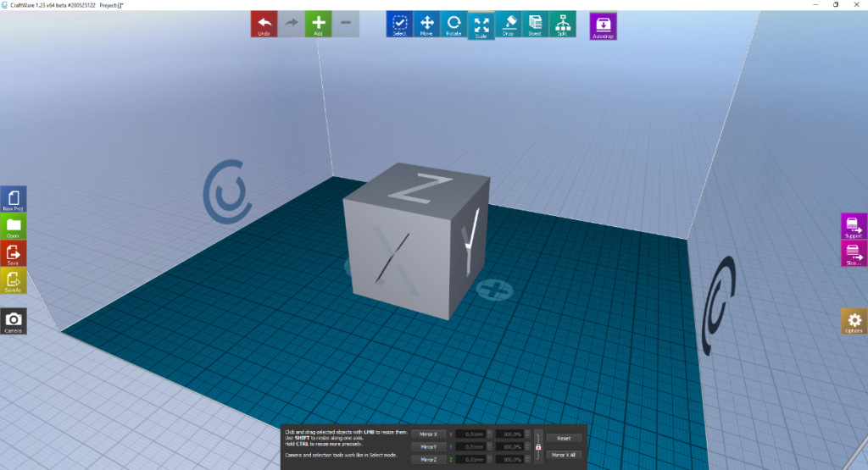Viewport: 868px width, 470px height.
Task: Open the Options gear panel
Action: [x=854, y=322]
